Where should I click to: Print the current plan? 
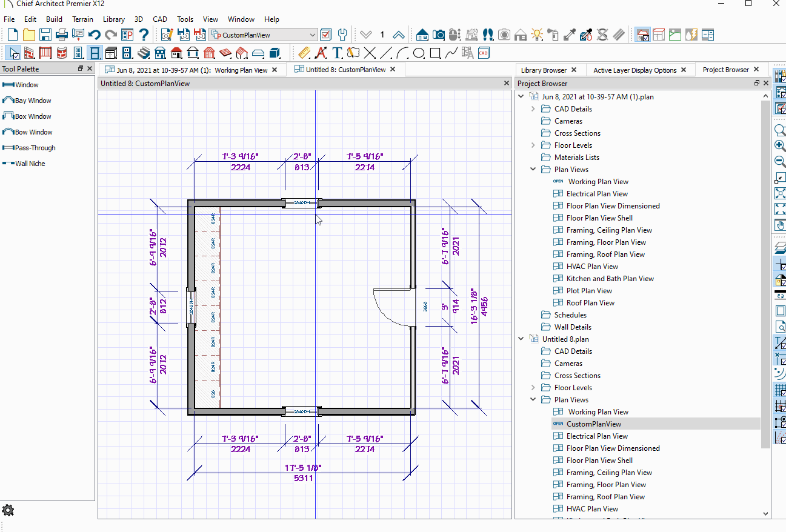coord(61,35)
